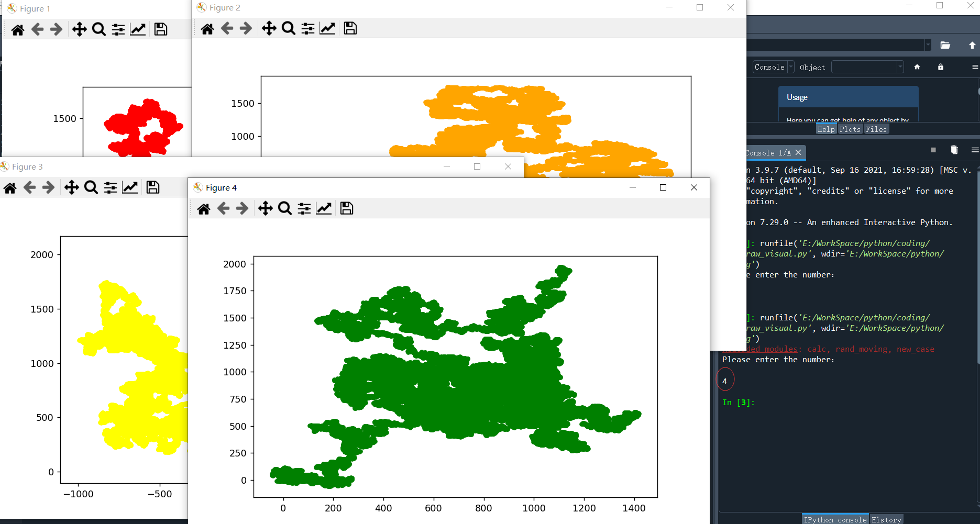Open the Object combo box dropdown arrow
Viewport: 980px width, 524px height.
[x=900, y=67]
